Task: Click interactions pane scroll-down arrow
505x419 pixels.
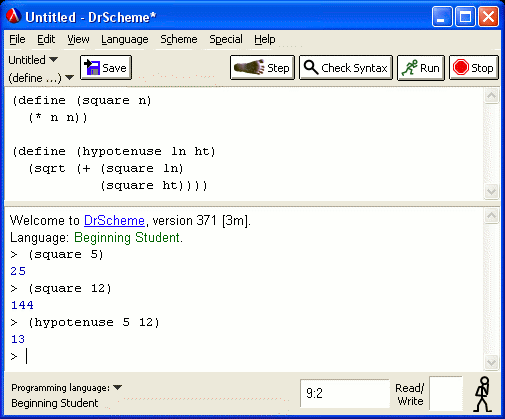Action: point(492,362)
